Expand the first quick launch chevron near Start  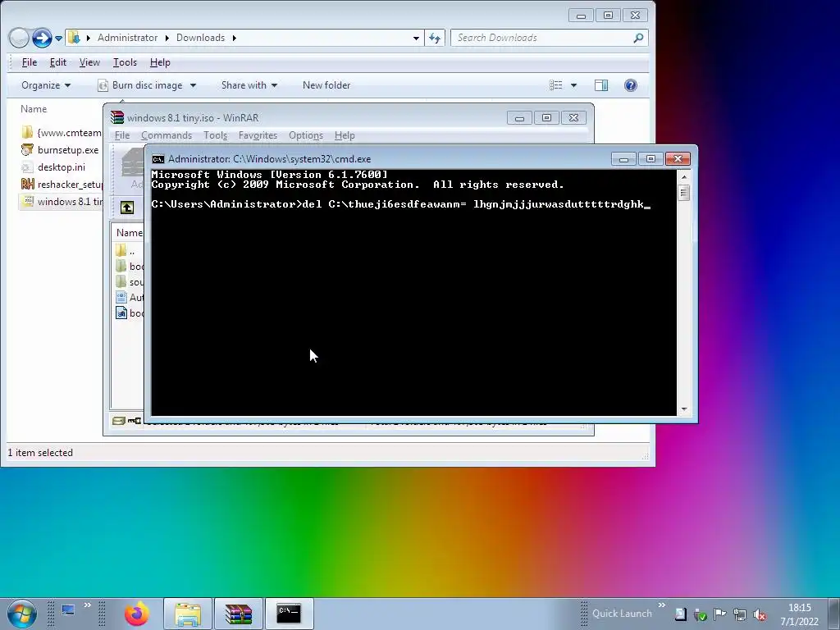tap(87, 605)
